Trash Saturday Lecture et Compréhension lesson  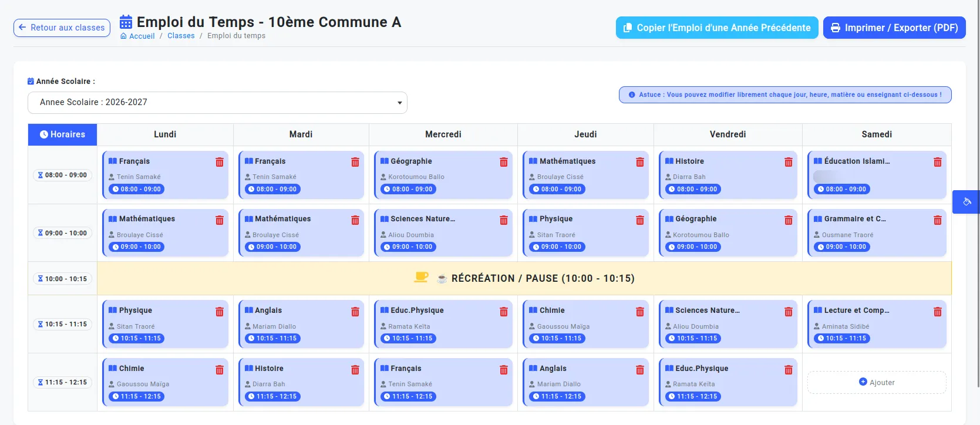pyautogui.click(x=938, y=312)
